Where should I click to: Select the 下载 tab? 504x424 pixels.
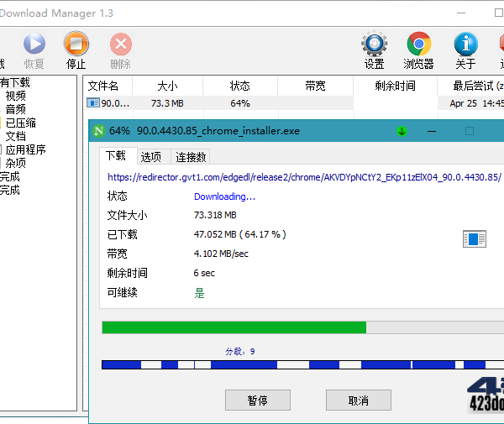[116, 156]
